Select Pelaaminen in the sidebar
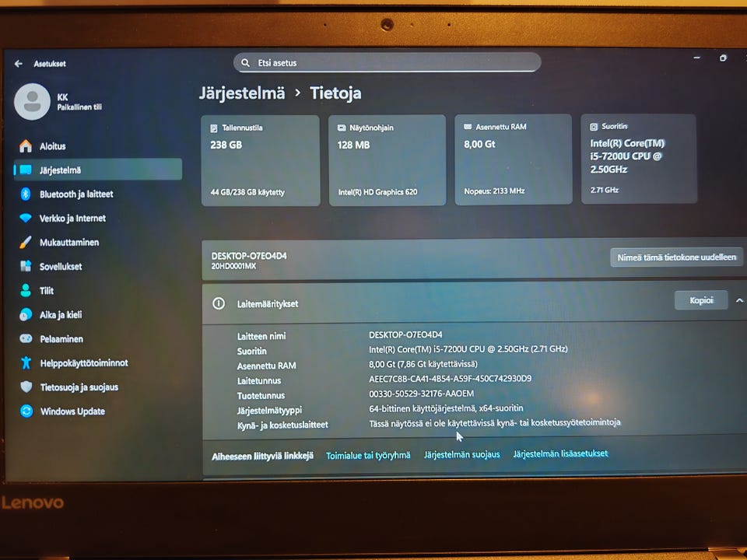Viewport: 747px width, 560px height. click(98, 338)
